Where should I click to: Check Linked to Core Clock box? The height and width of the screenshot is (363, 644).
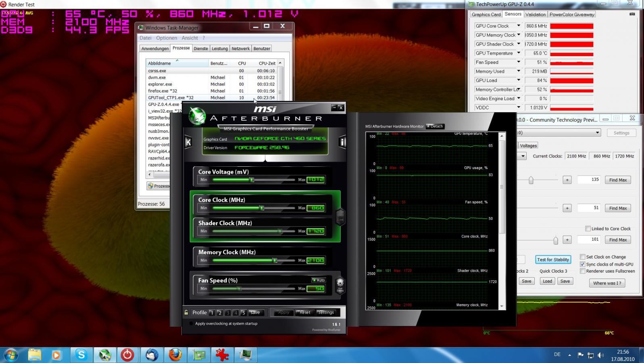coord(588,229)
